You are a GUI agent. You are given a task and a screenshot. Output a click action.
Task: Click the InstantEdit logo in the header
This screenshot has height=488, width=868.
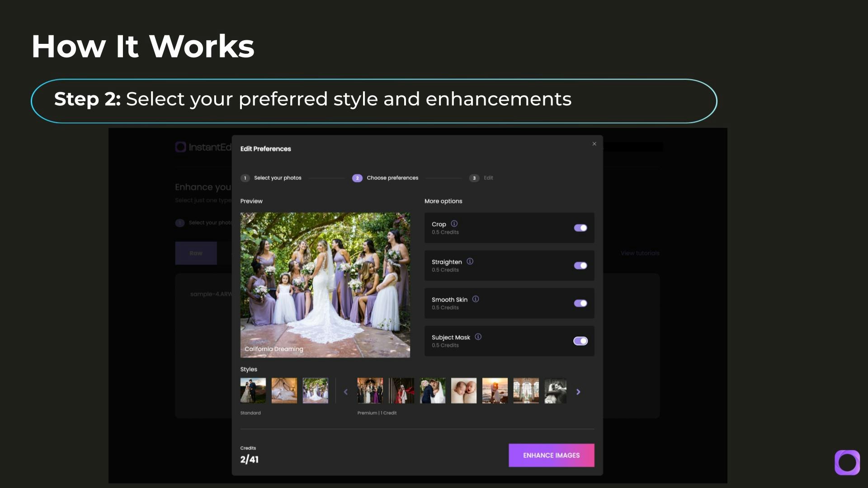pyautogui.click(x=203, y=147)
